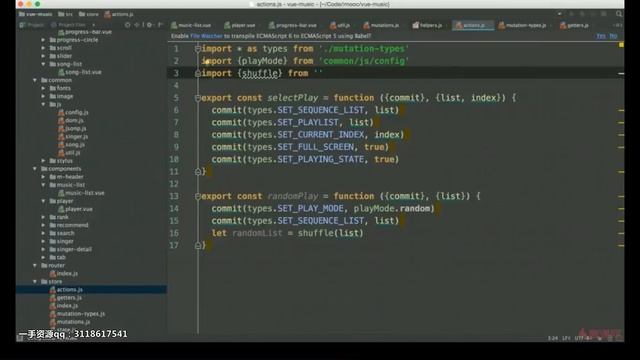Click Yes to enable the File Watcher
The image size is (640, 360).
pos(601,36)
